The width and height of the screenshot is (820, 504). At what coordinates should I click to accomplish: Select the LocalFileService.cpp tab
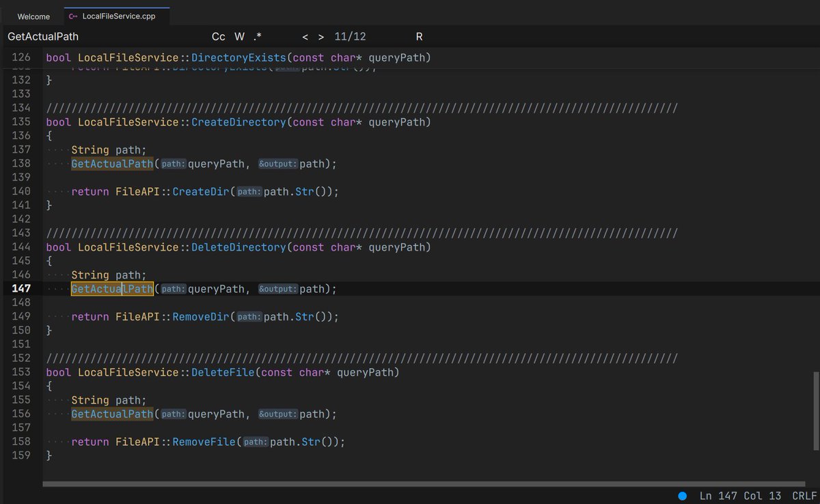tap(117, 16)
